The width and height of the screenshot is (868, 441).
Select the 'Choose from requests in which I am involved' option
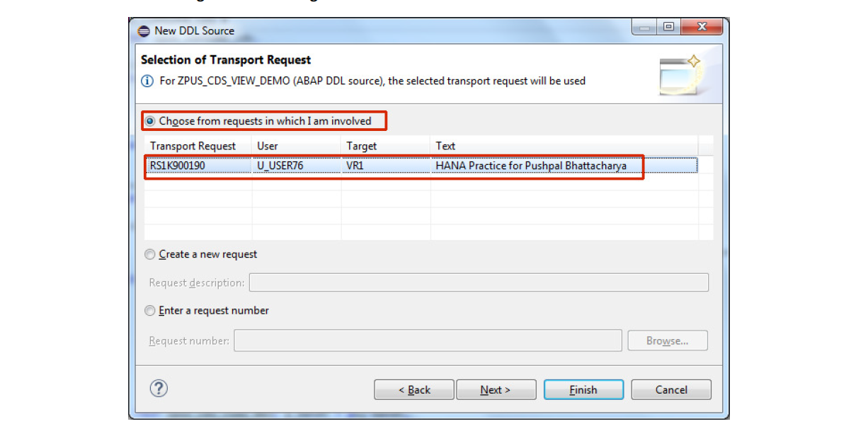150,120
